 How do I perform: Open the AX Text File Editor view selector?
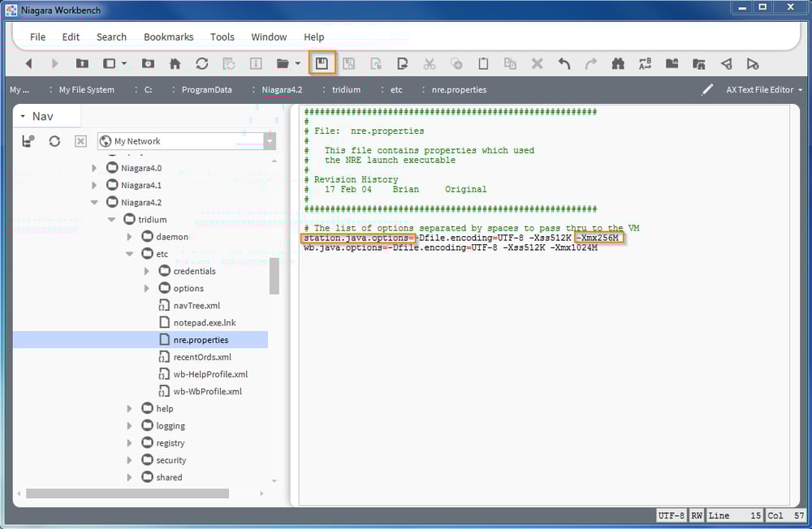[760, 89]
